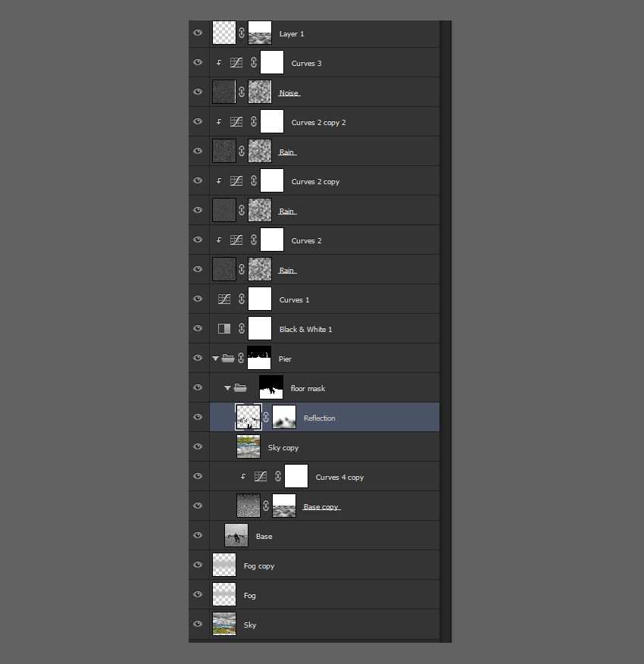Screen dimensions: 644x664
Task: Click clipping arrow on Curves 2 copy
Action: (x=219, y=181)
